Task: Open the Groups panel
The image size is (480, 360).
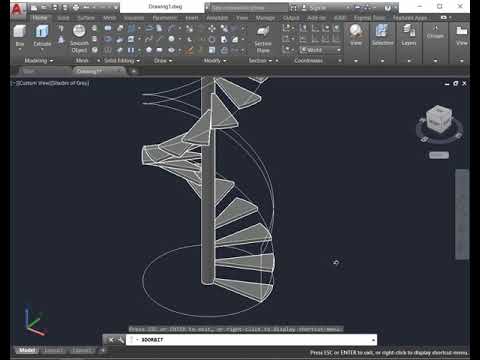Action: pyautogui.click(x=435, y=32)
